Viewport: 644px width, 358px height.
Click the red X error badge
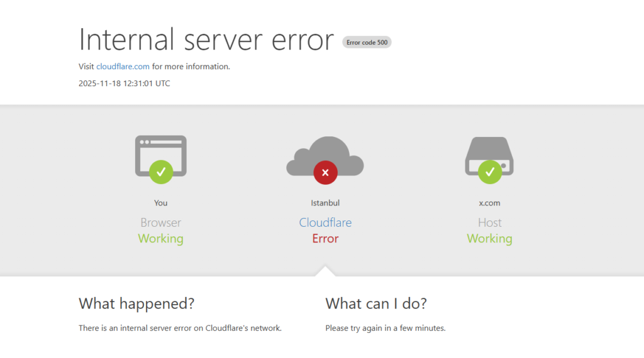pyautogui.click(x=325, y=172)
